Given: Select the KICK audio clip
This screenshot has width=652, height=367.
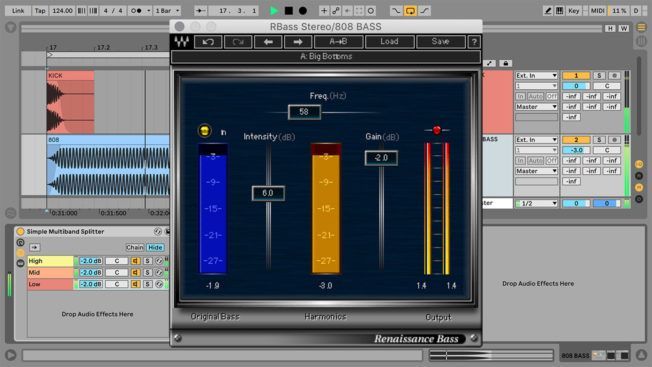Looking at the screenshot, I should [x=70, y=102].
